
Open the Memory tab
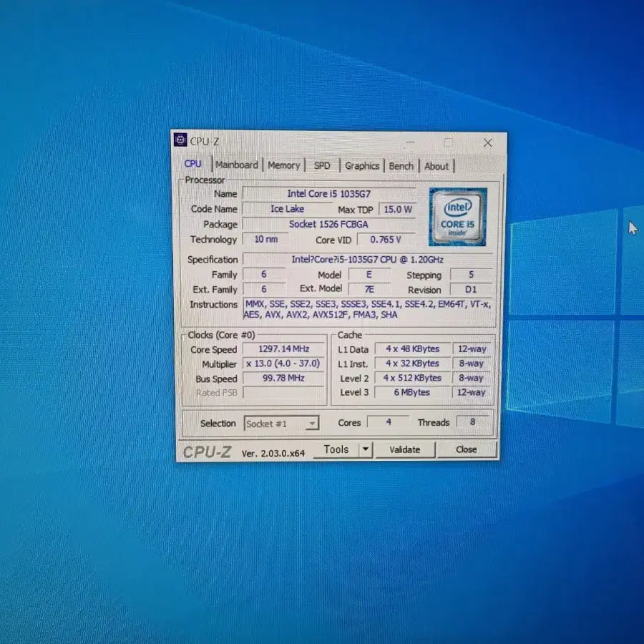[283, 165]
